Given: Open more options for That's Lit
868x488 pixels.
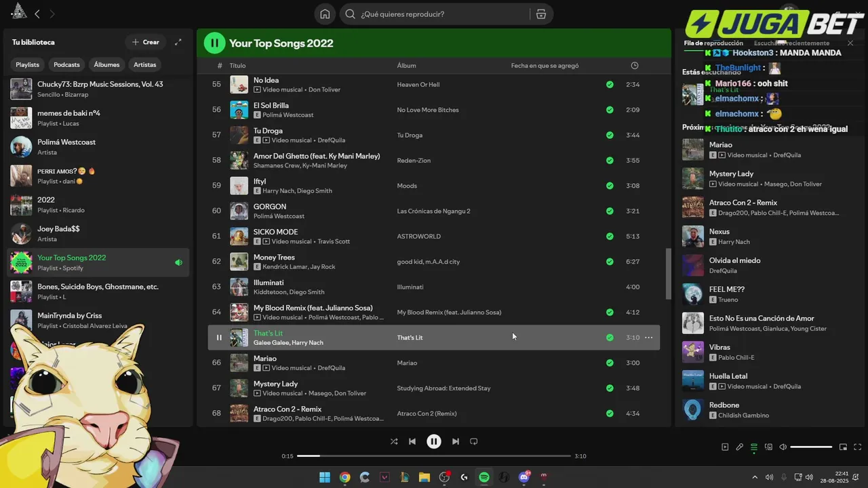Looking at the screenshot, I should point(649,338).
